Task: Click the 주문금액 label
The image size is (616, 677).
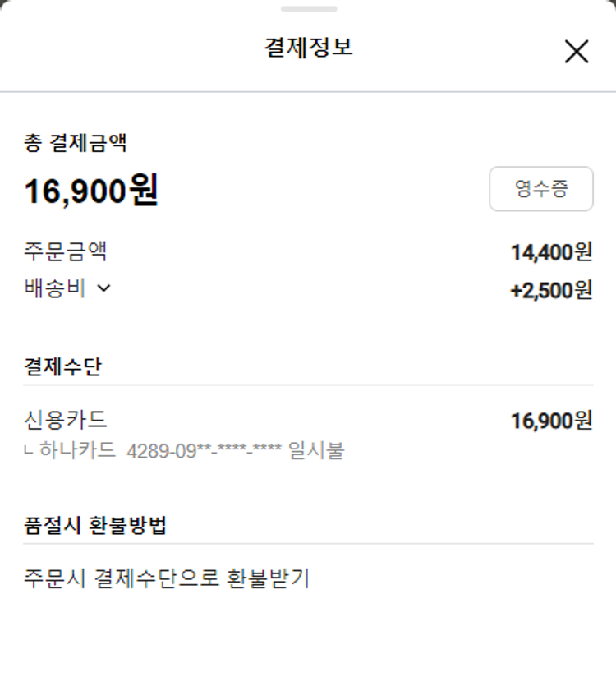Action: pos(66,251)
